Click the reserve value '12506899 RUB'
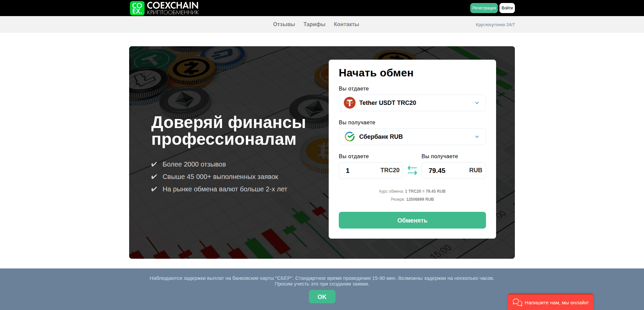The image size is (644, 310). [420, 199]
